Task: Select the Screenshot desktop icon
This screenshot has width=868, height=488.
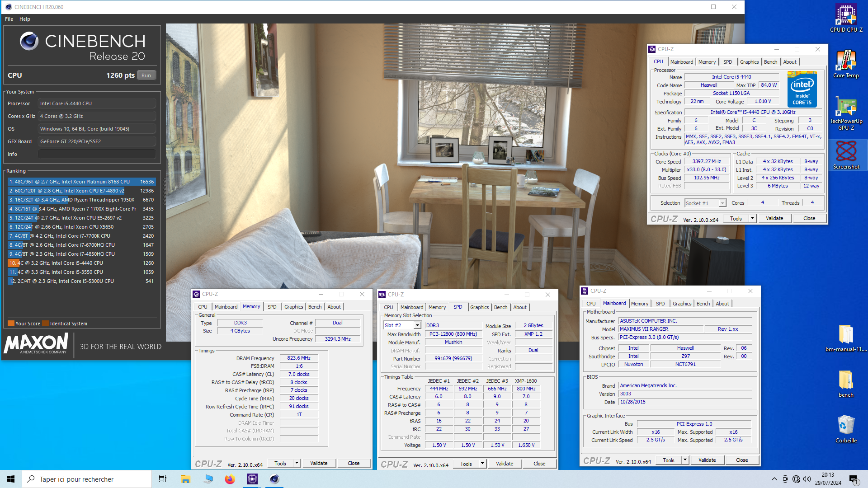Action: (x=846, y=155)
